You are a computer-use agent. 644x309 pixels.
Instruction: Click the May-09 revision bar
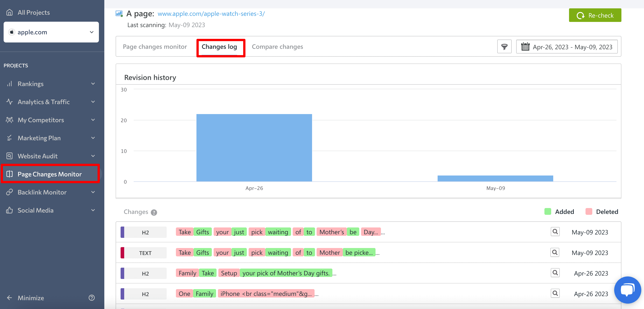pyautogui.click(x=495, y=178)
